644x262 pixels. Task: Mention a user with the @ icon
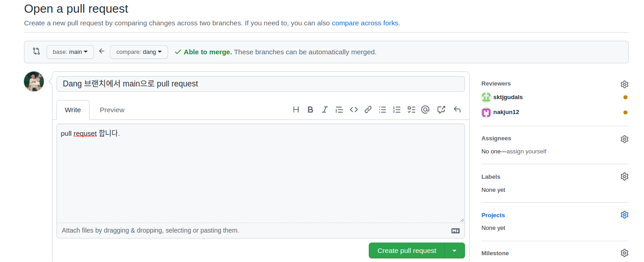click(x=425, y=110)
